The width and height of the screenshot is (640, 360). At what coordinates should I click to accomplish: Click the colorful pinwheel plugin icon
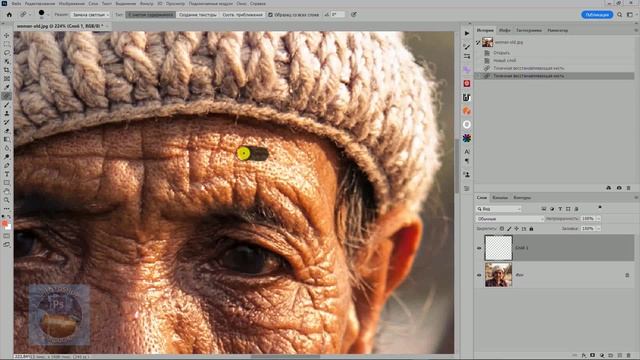(467, 138)
